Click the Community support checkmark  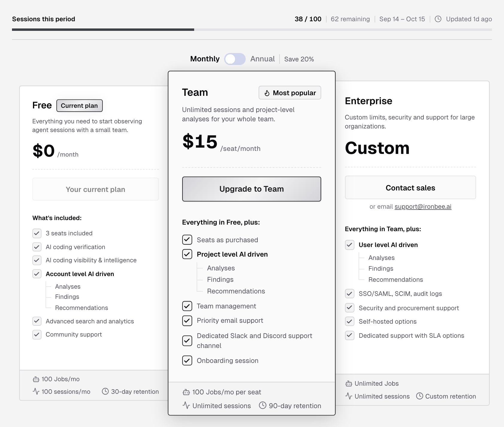[37, 334]
